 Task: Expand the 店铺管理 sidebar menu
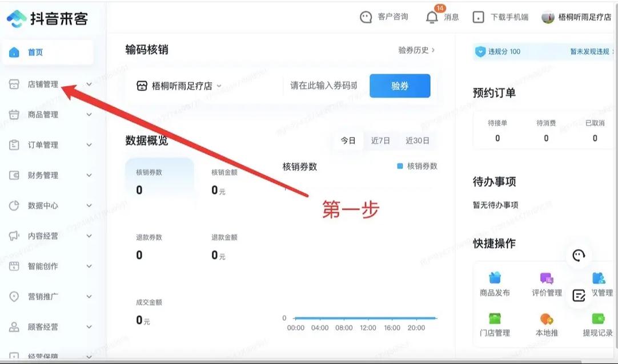point(46,83)
